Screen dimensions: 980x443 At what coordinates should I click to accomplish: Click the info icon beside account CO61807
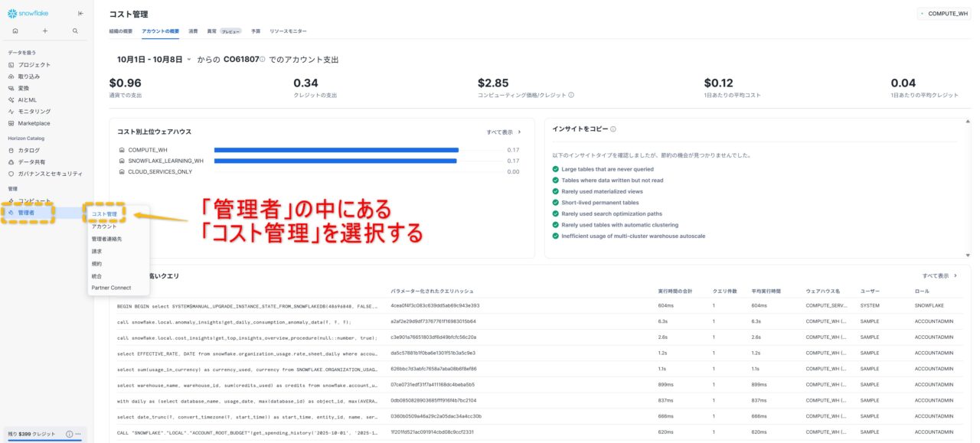click(x=263, y=60)
